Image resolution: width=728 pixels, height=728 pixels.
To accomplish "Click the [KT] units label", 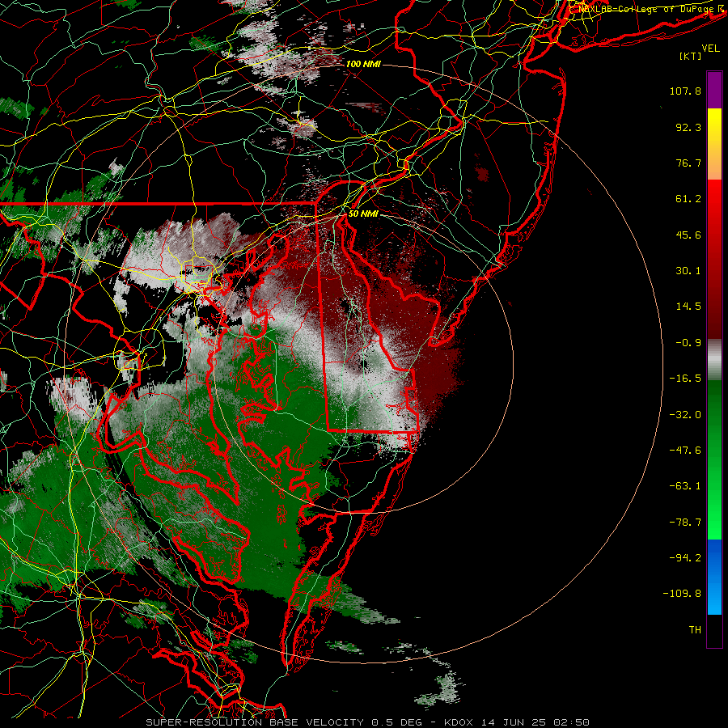I will coord(691,56).
